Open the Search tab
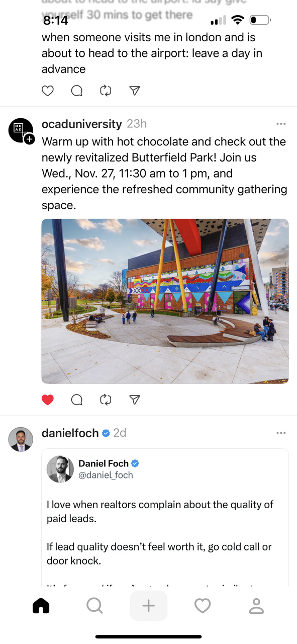297x644 pixels. pyautogui.click(x=94, y=606)
